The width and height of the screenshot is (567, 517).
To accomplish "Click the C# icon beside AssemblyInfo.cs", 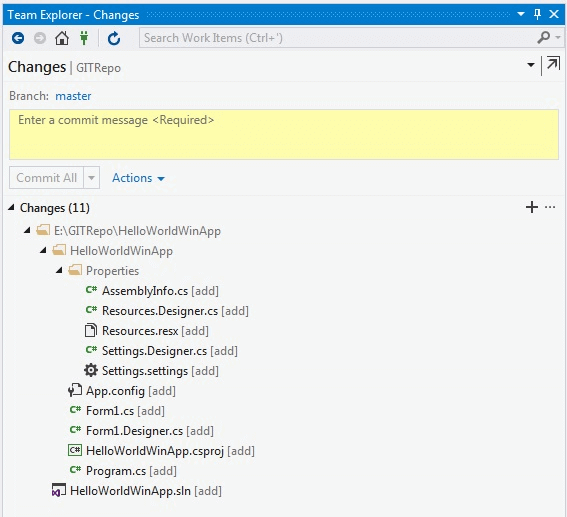I will (91, 290).
